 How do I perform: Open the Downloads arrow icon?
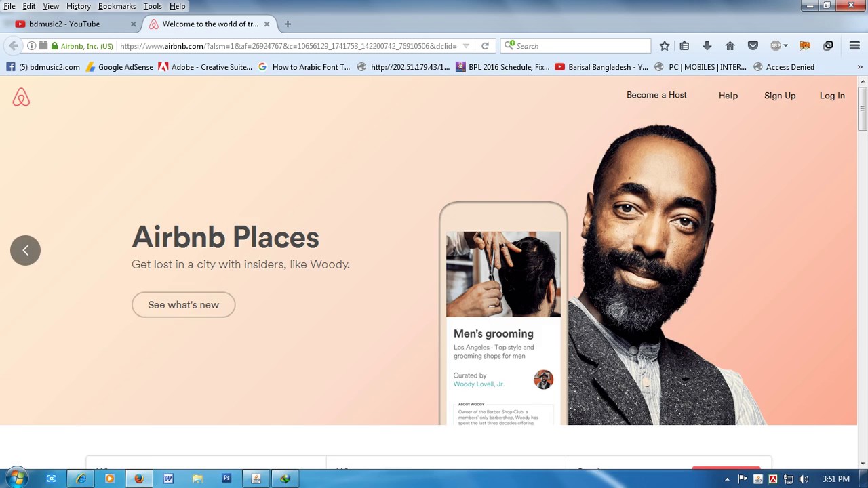[x=707, y=46]
